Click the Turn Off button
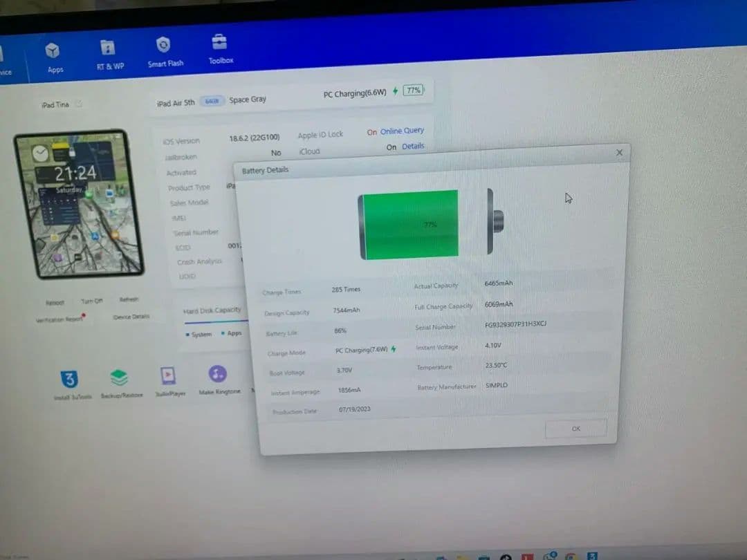The width and height of the screenshot is (747, 560). click(x=92, y=301)
